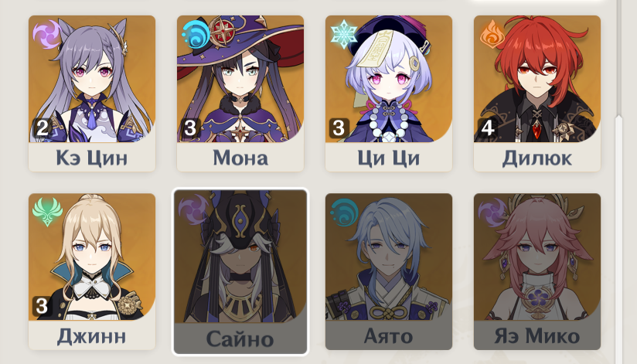Click the Hydro element icon on Аято card

[344, 212]
